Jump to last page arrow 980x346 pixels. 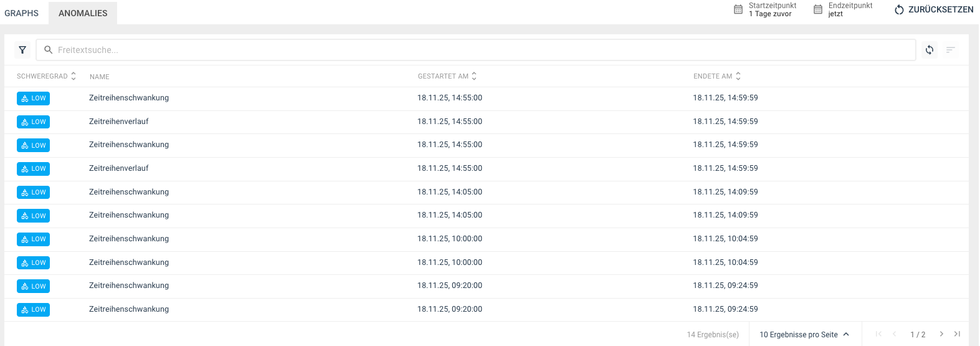coord(958,334)
